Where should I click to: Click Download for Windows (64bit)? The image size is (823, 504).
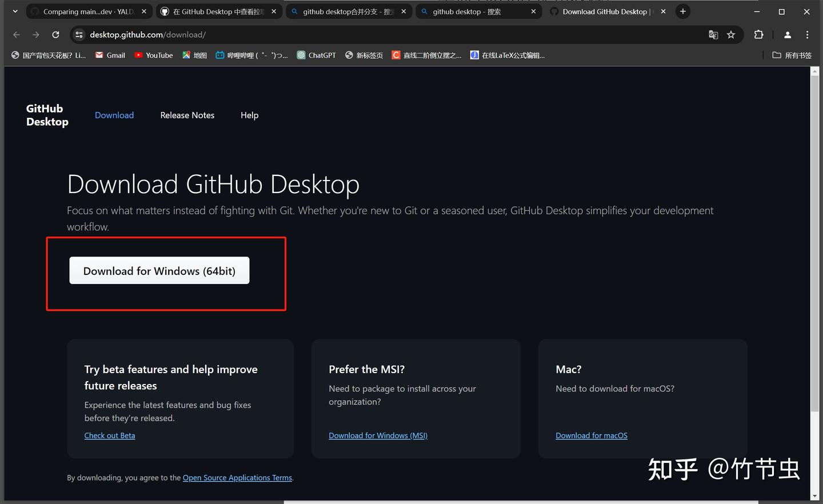(159, 270)
